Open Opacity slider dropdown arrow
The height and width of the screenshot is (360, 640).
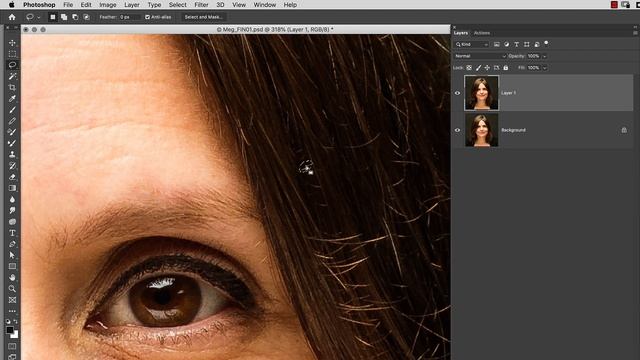(544, 56)
